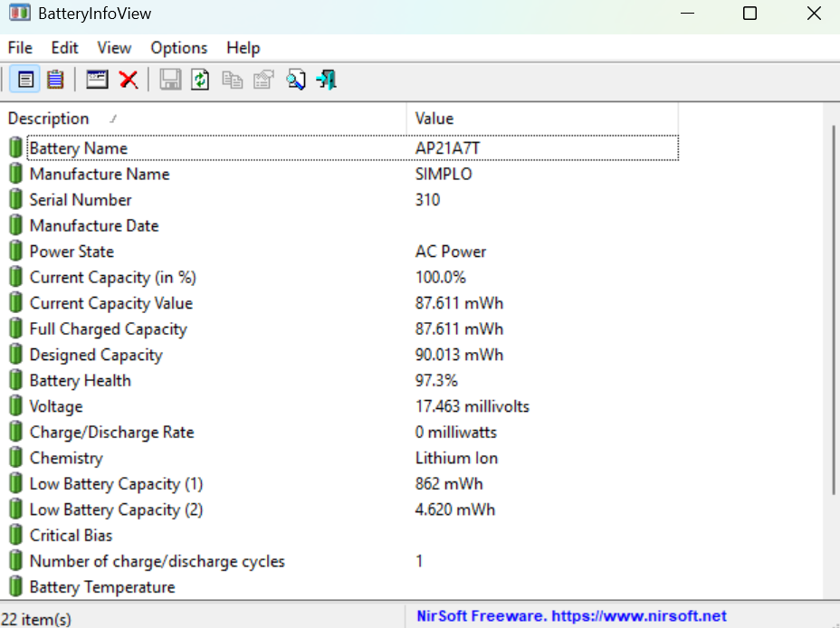Switch to Battery Log view icon
The height and width of the screenshot is (628, 840).
tap(55, 80)
